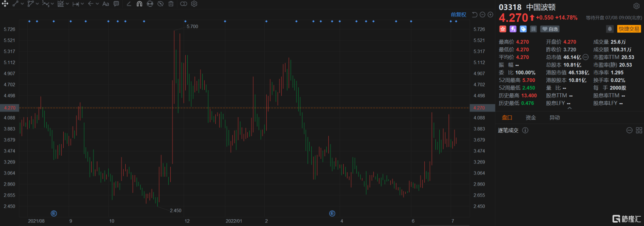Viewport: 644px width, 226px height.
Task: Click the undo arrow above the chart
Action: pos(475,14)
